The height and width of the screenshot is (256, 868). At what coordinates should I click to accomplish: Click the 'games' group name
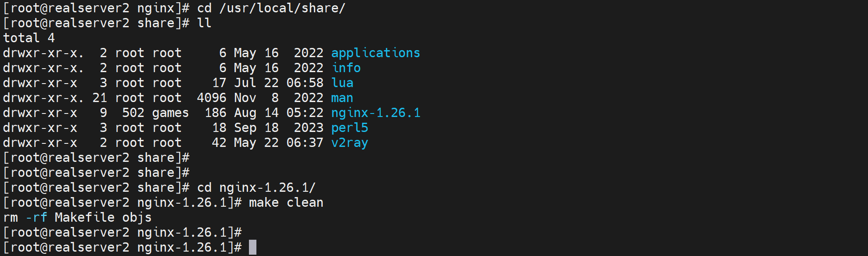(170, 113)
